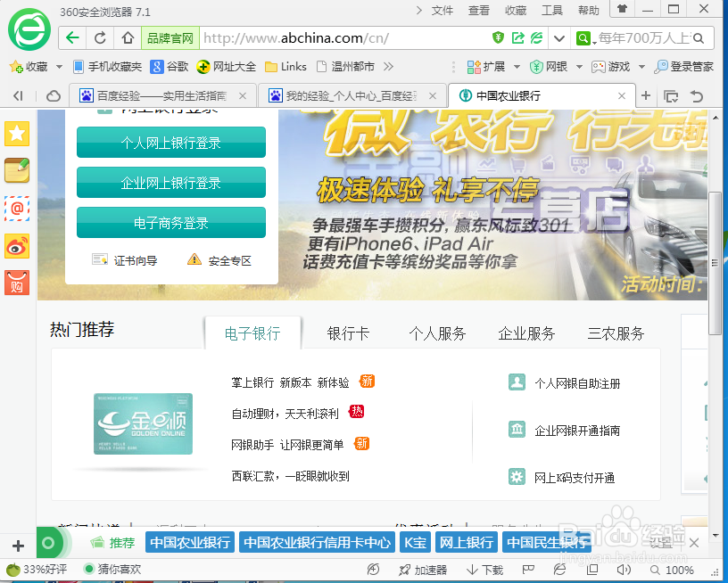The width and height of the screenshot is (728, 583).
Task: Click the share page icon in address bar
Action: [517, 37]
